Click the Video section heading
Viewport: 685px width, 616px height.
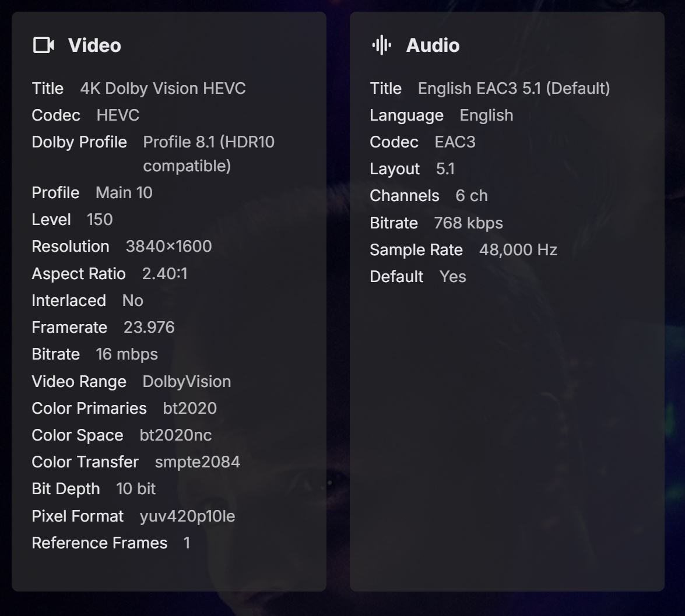[94, 45]
